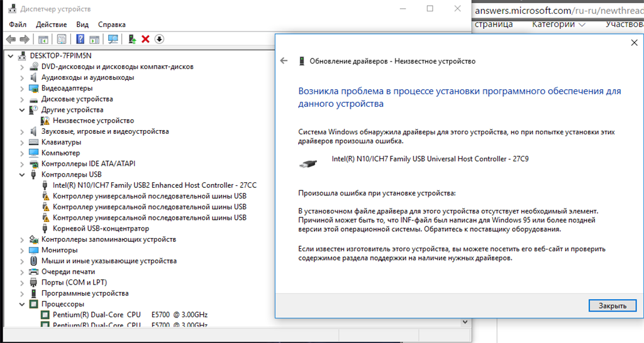Click the Back arrow toolbar icon
Screen dimensions: 644x343
(x=11, y=39)
